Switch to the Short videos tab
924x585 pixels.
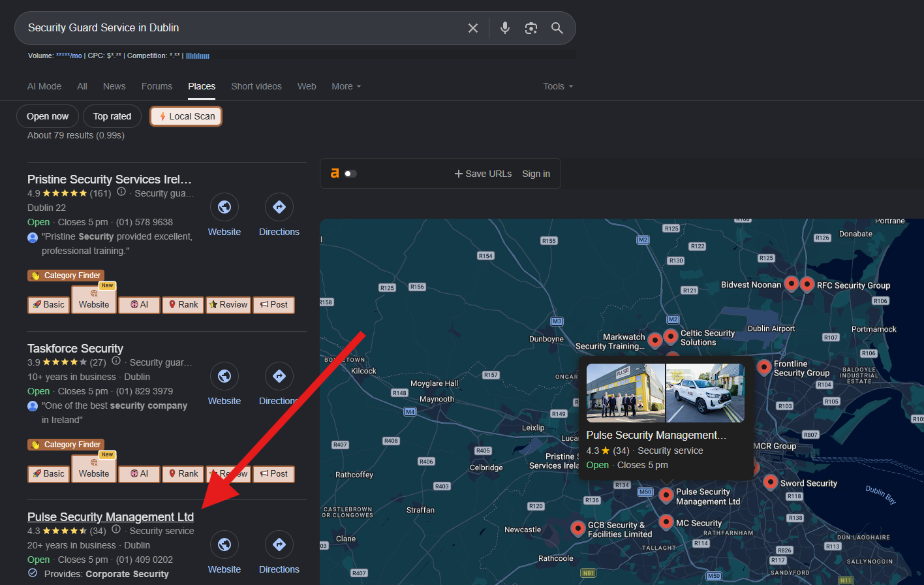coord(256,86)
